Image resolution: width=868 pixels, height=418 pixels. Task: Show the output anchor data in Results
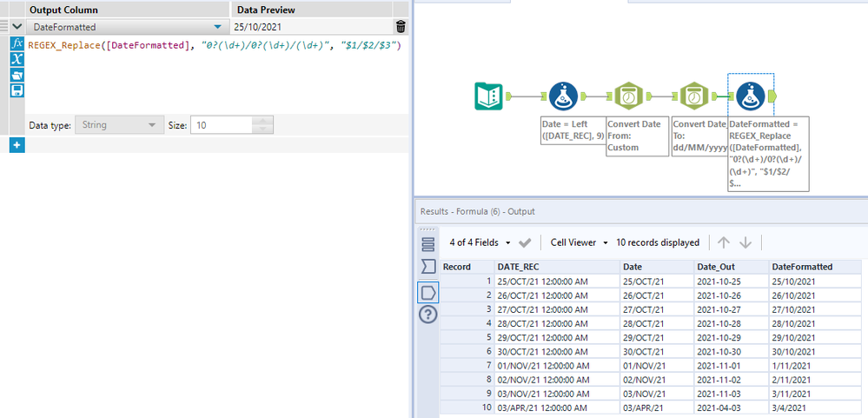427,292
